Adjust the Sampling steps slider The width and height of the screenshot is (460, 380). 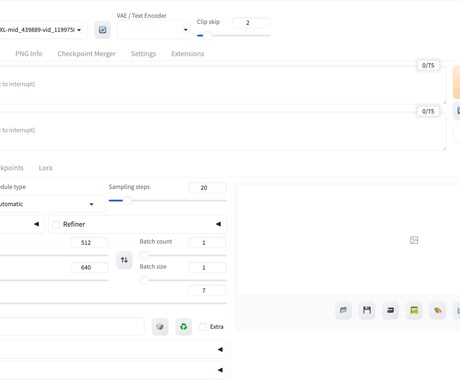pyautogui.click(x=168, y=200)
